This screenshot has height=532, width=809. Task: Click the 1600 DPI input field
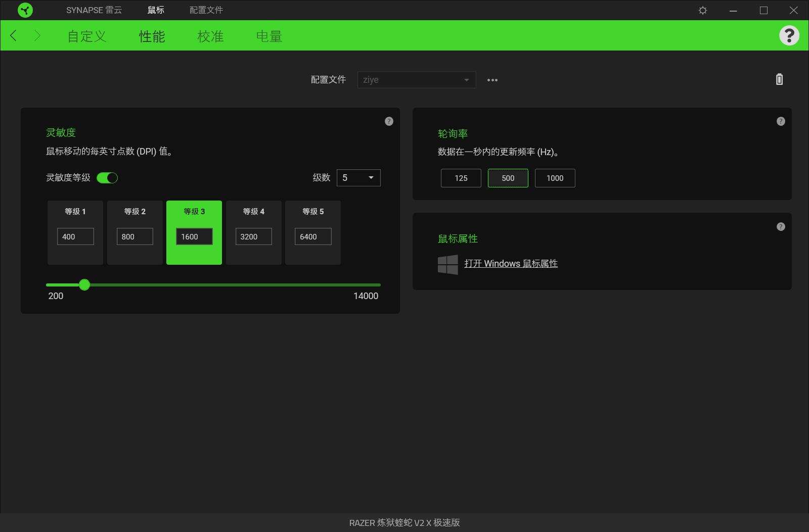(x=193, y=236)
